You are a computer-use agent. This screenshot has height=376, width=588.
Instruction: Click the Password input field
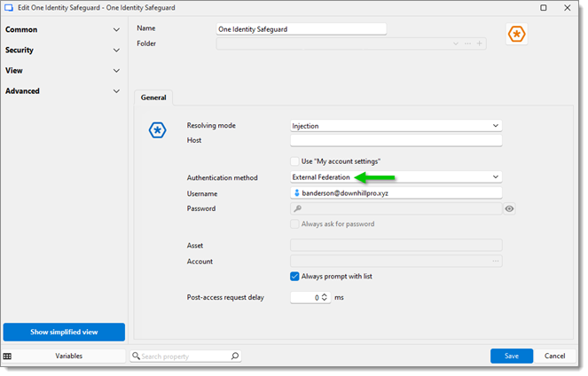point(396,208)
